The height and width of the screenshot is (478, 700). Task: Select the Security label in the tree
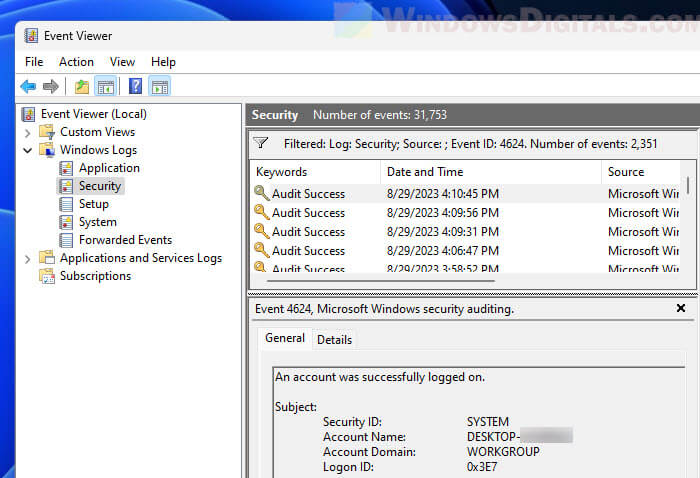tap(100, 186)
